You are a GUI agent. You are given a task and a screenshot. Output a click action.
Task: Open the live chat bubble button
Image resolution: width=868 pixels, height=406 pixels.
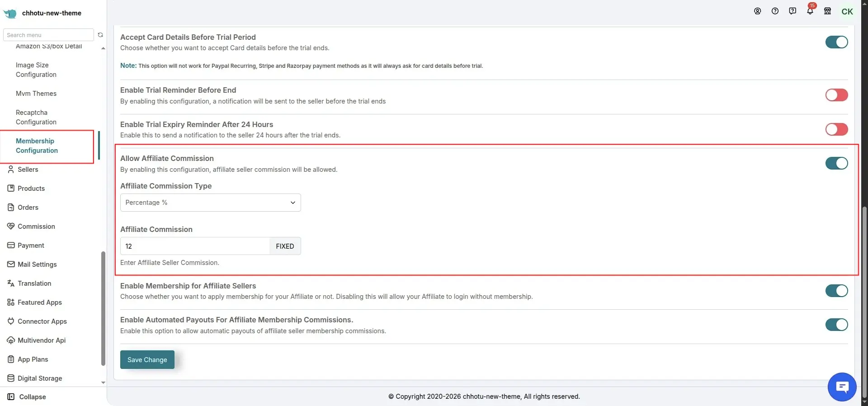coord(842,387)
